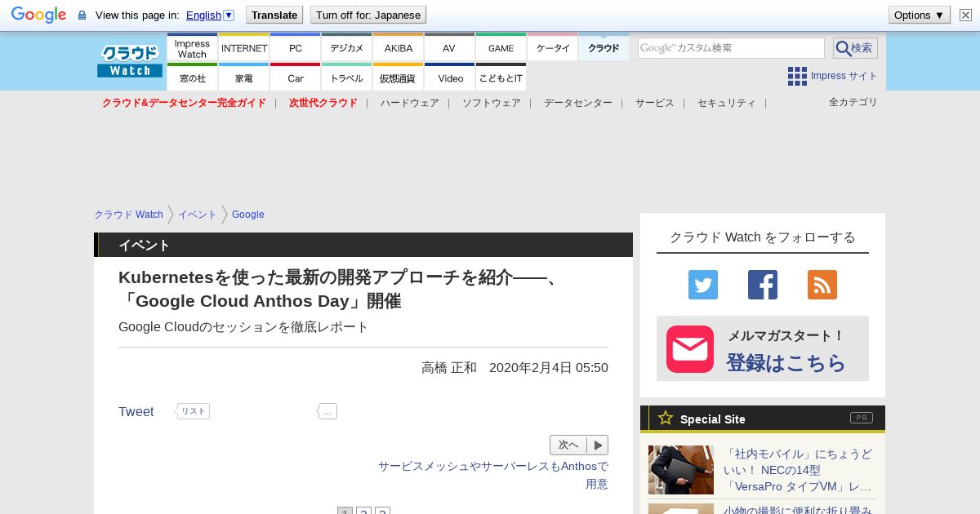Open the INTERNET tab
This screenshot has height=514, width=980.
click(x=244, y=48)
